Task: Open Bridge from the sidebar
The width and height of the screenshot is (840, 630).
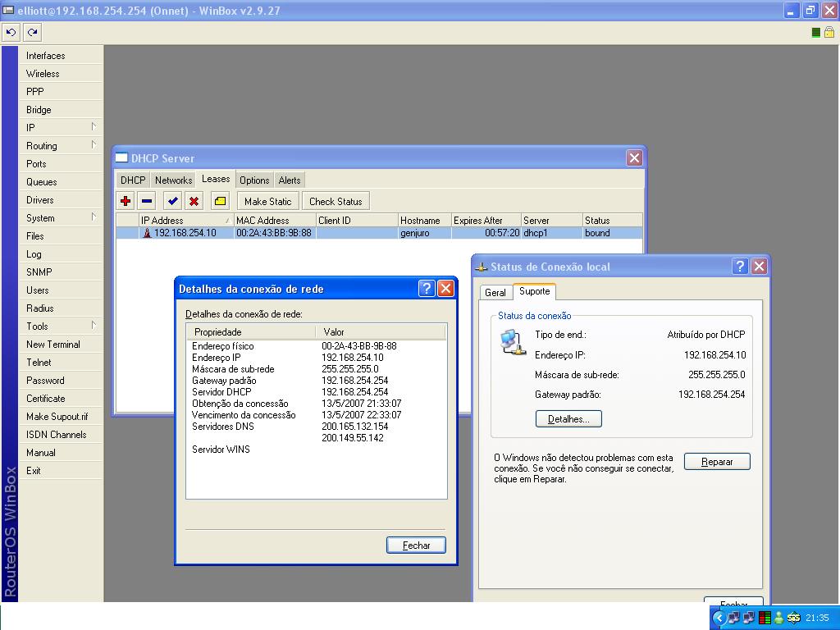Action: click(60, 110)
